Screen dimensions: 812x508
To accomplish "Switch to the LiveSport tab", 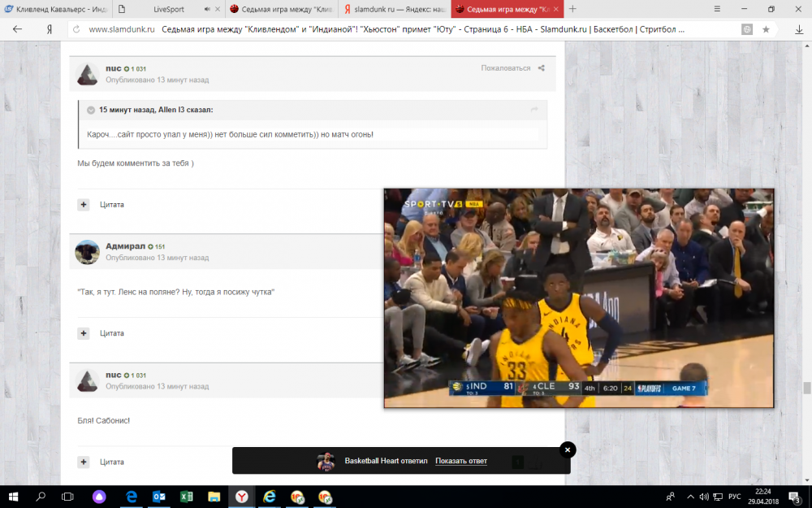I will point(171,9).
